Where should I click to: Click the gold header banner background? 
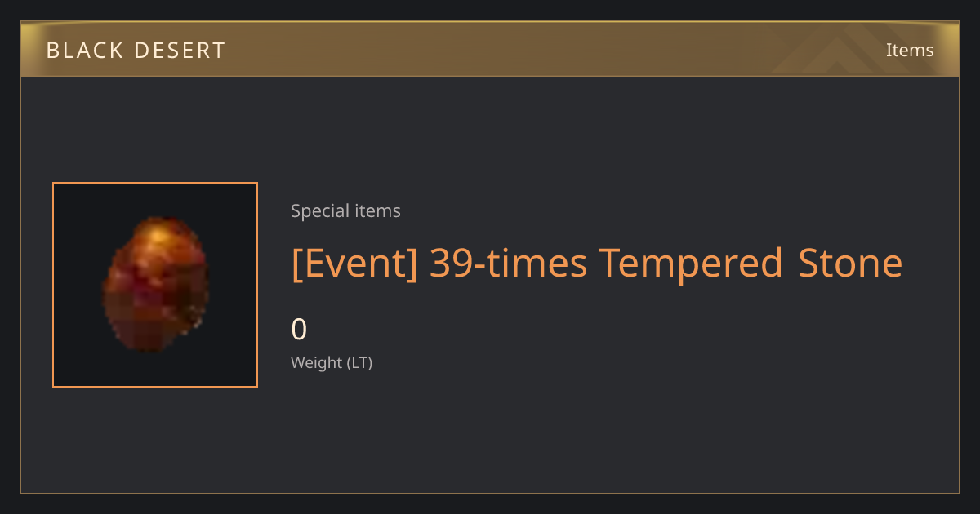(490, 50)
